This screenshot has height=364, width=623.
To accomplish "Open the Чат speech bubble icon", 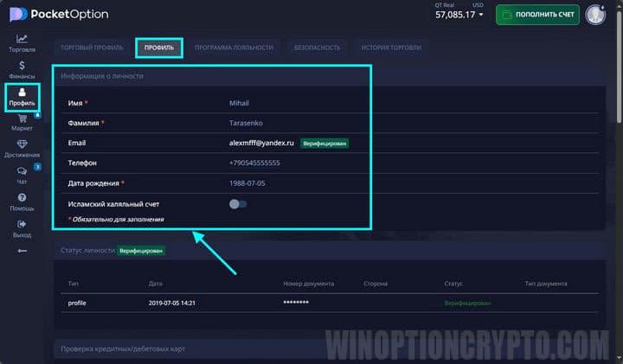I will click(22, 173).
